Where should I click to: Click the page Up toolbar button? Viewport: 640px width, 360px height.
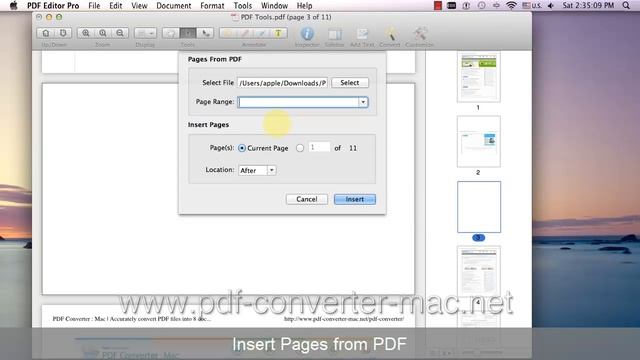[46, 33]
